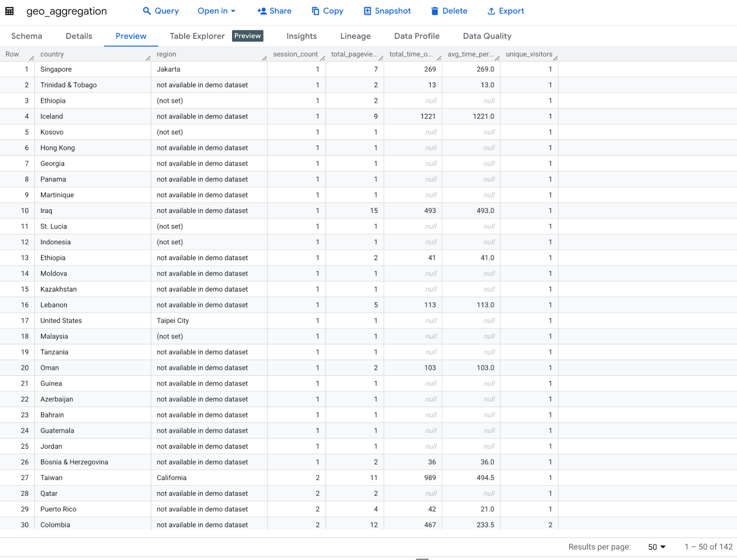View the Lineage tab
The width and height of the screenshot is (737, 560).
click(355, 36)
